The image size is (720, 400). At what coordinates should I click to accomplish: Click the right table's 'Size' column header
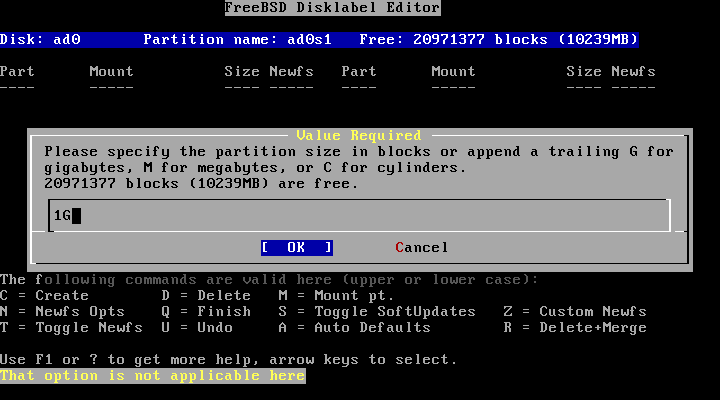pos(584,72)
